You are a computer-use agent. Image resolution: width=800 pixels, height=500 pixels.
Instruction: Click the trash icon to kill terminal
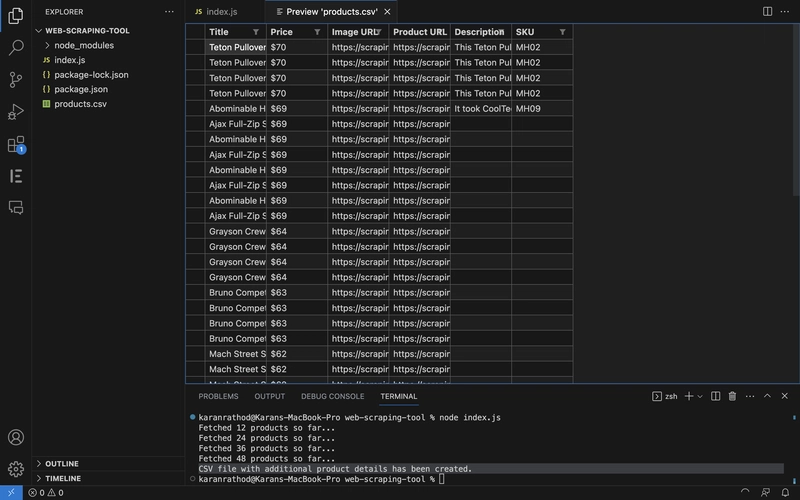coord(732,396)
